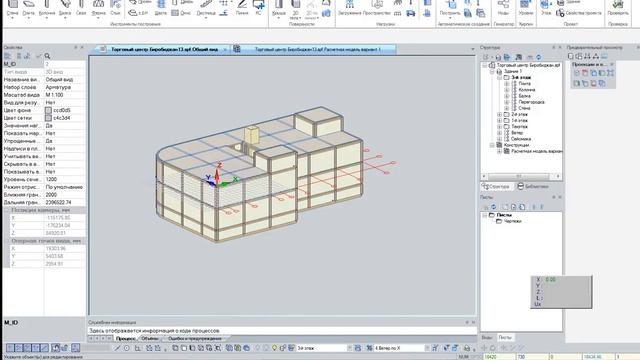Collapse the Здание 1 tree node
The height and width of the screenshot is (360, 640).
click(x=492, y=71)
